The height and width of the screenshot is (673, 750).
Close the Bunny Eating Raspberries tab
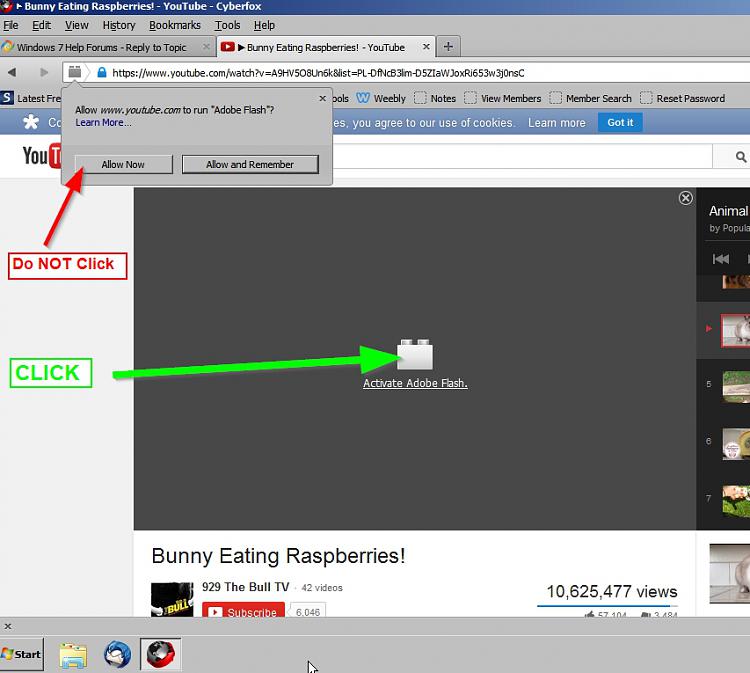point(426,46)
